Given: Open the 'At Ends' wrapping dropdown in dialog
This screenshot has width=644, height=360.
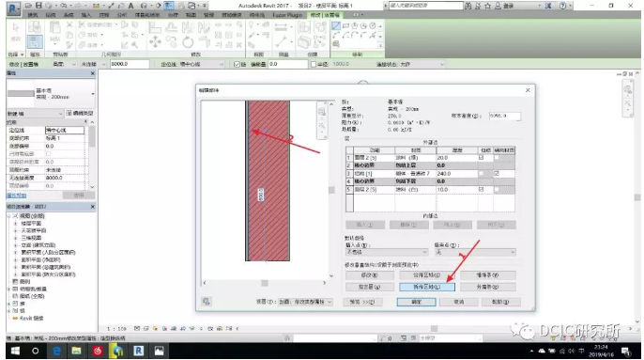Looking at the screenshot, I should (475, 252).
